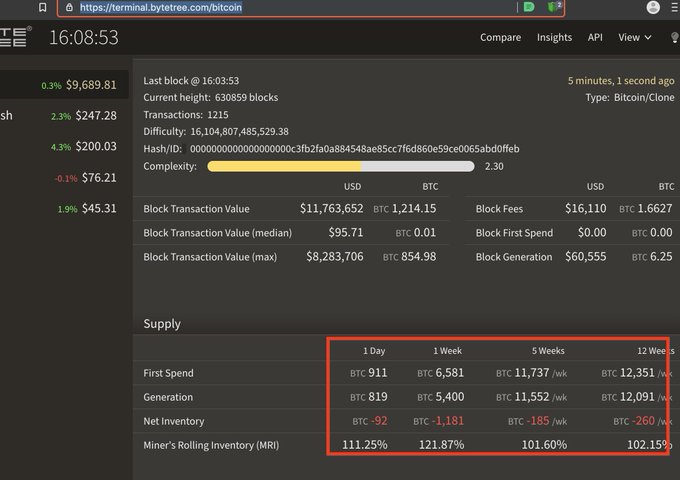Open the browser profile avatar
The height and width of the screenshot is (480, 680).
(x=653, y=7)
